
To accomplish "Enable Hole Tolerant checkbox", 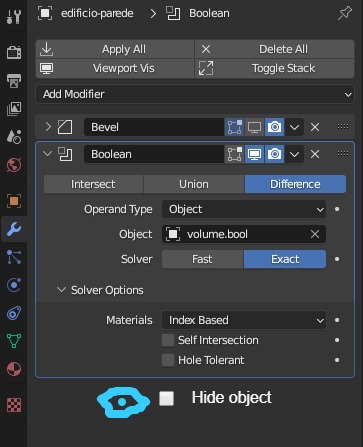I will (168, 360).
